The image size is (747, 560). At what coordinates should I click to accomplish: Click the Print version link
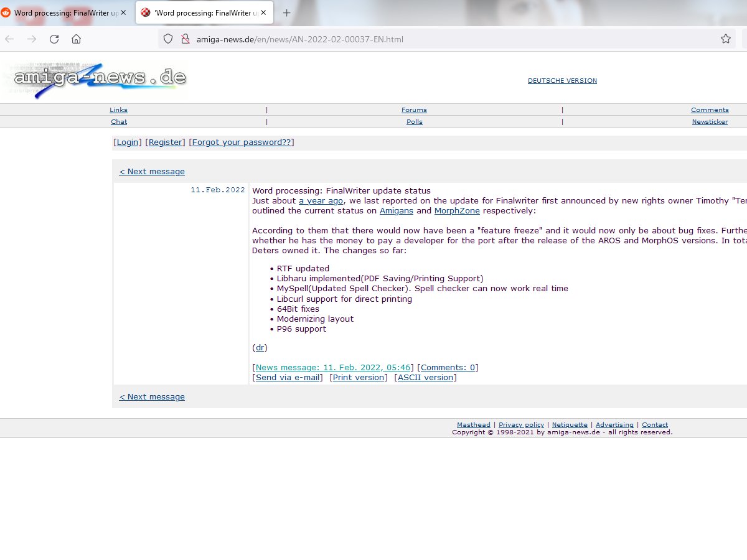tap(359, 378)
